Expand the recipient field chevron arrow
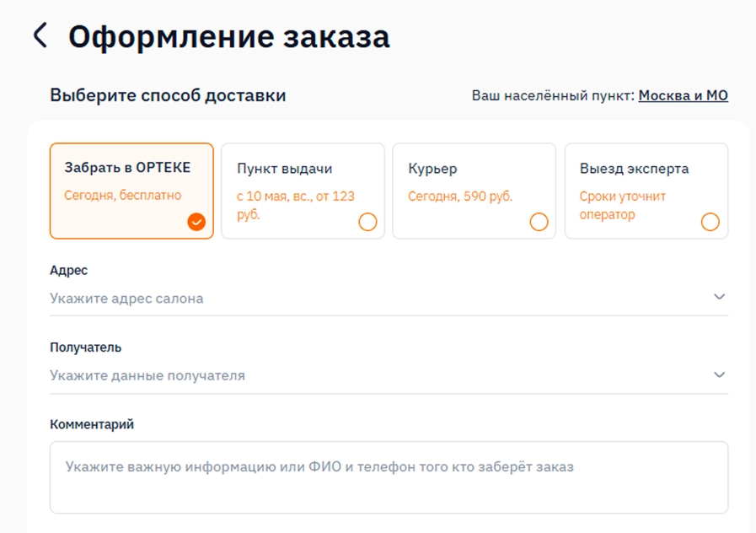Viewport: 756px width, 533px height. [x=720, y=374]
